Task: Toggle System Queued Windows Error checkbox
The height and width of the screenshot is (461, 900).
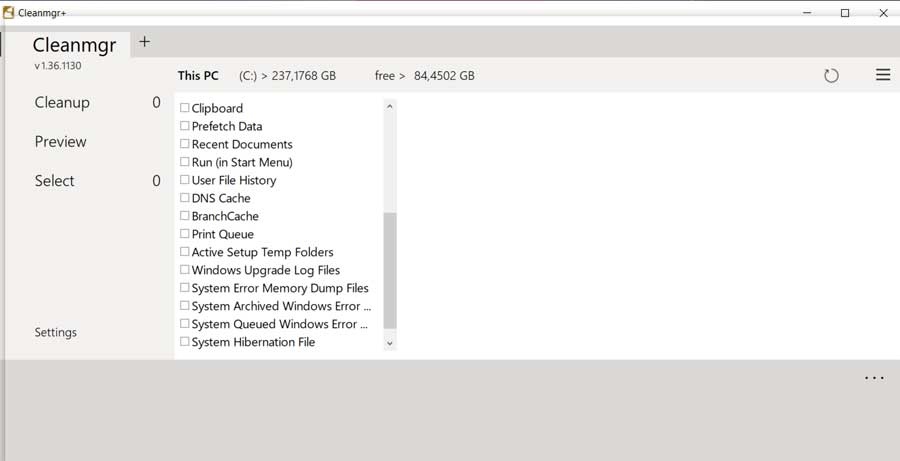Action: pos(184,323)
